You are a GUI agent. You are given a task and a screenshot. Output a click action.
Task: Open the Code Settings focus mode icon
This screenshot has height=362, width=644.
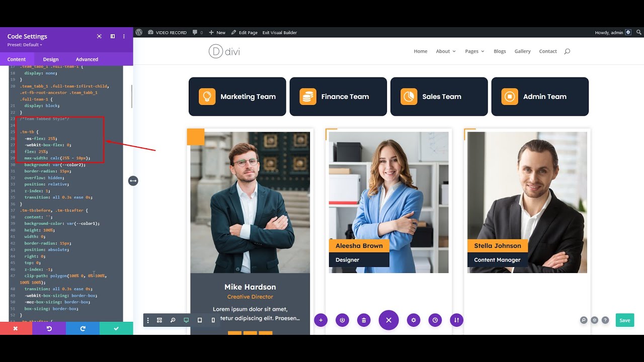[99, 36]
